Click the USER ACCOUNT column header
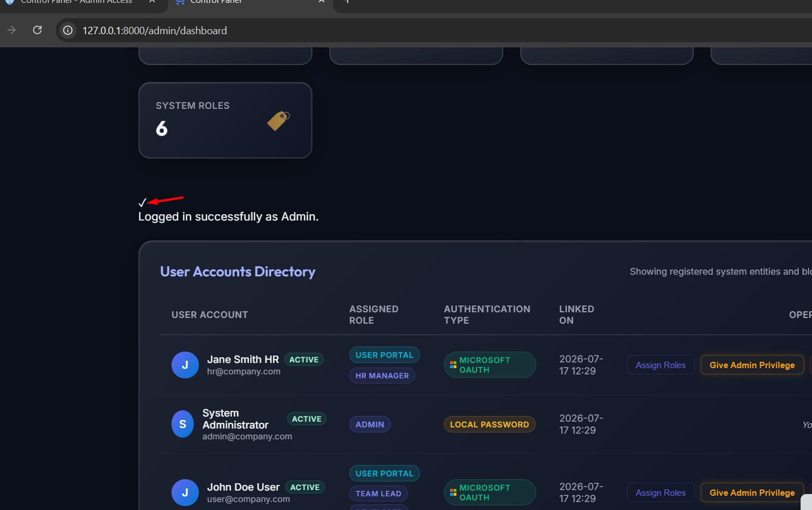 coord(210,315)
